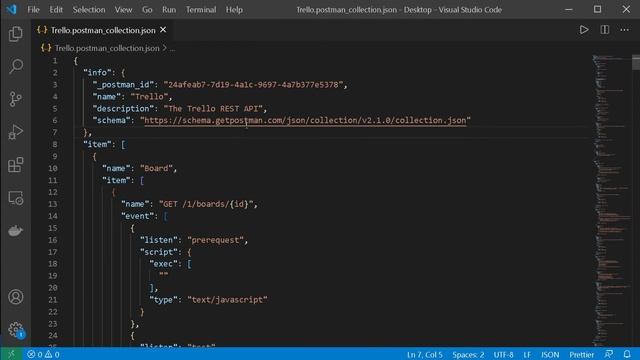Click the "Board" name value on line 10
The height and width of the screenshot is (360, 640).
click(156, 168)
